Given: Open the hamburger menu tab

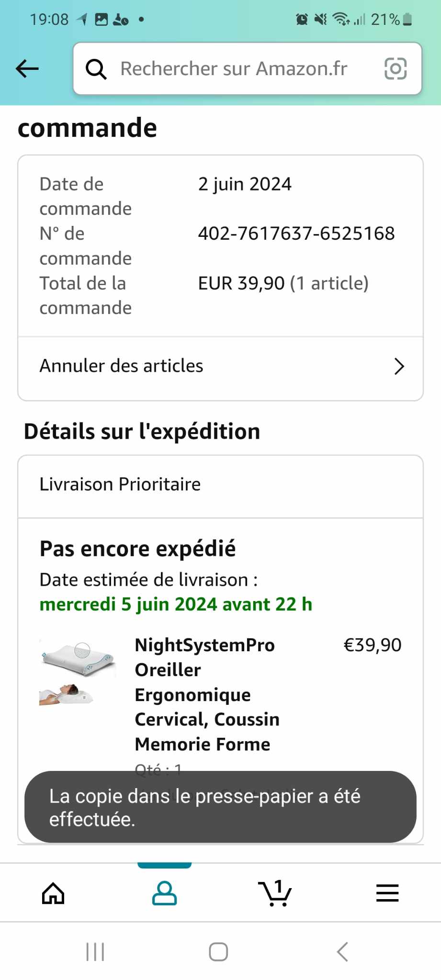Looking at the screenshot, I should (387, 893).
